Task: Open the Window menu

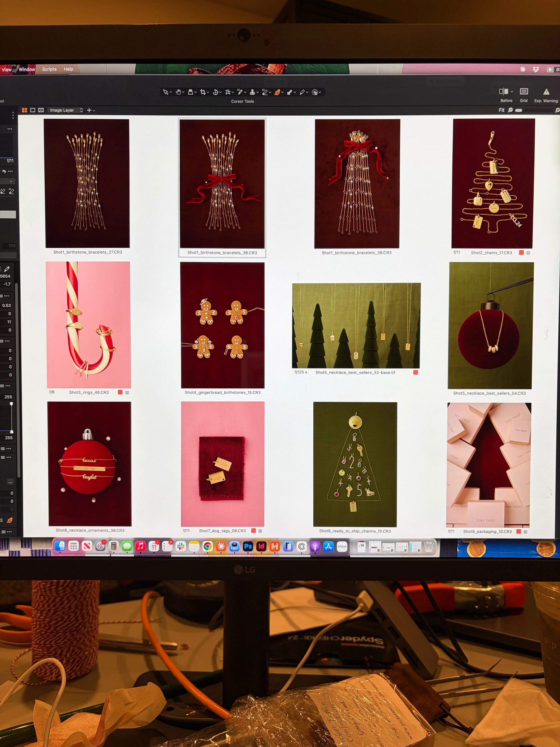Action: coord(27,69)
